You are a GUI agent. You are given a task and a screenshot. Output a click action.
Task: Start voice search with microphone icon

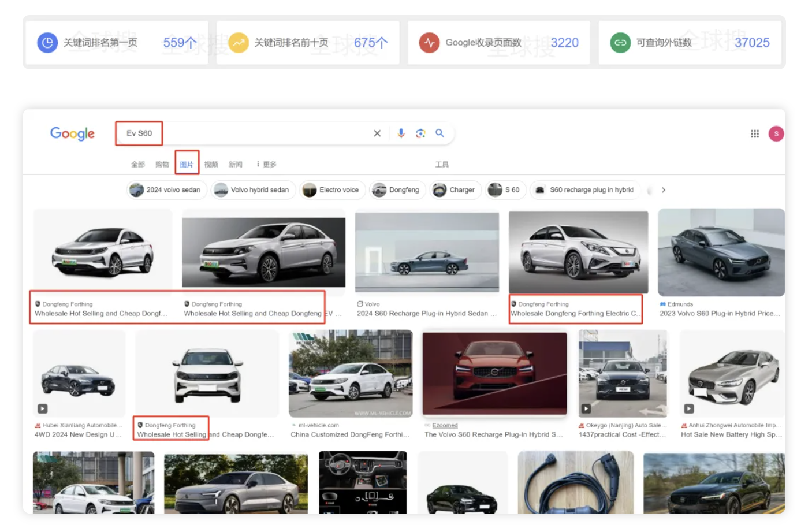[x=401, y=133]
